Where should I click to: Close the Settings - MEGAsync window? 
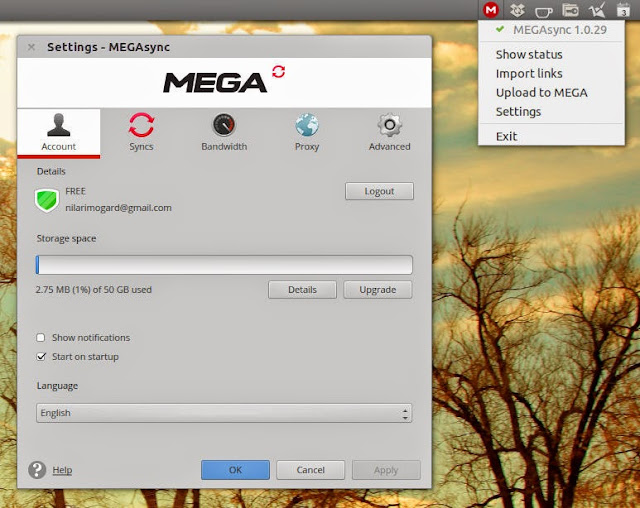tap(31, 47)
